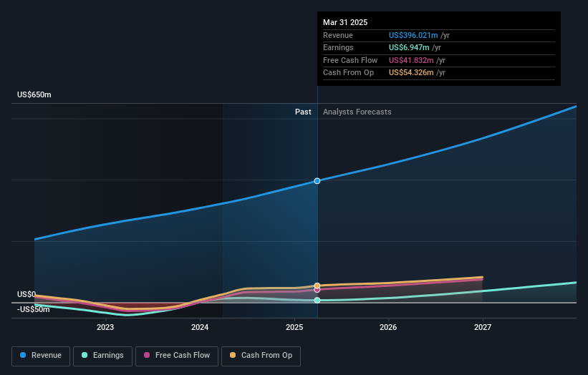This screenshot has width=588, height=375.
Task: Click the teal Earnings data point marker
Action: tap(317, 300)
